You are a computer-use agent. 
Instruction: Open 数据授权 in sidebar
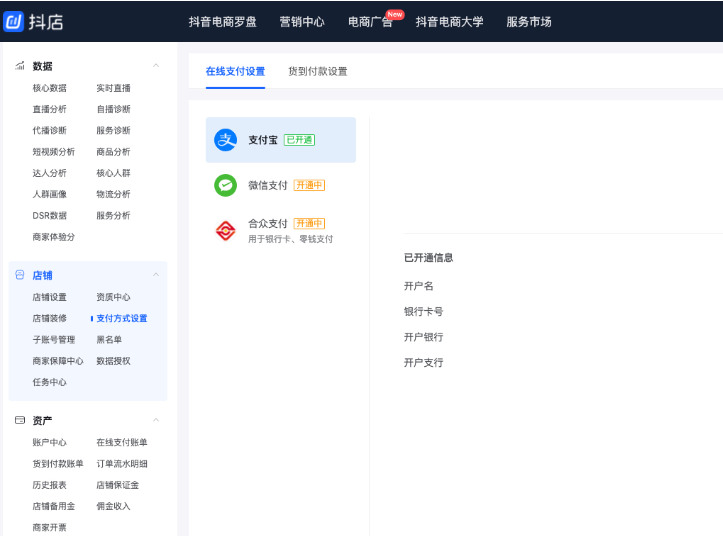113,360
